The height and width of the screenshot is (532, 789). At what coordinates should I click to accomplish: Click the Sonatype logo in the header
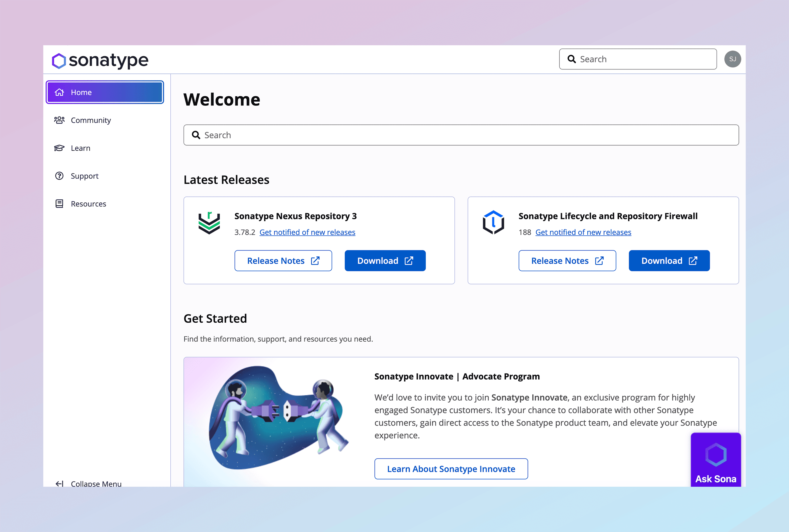click(100, 61)
